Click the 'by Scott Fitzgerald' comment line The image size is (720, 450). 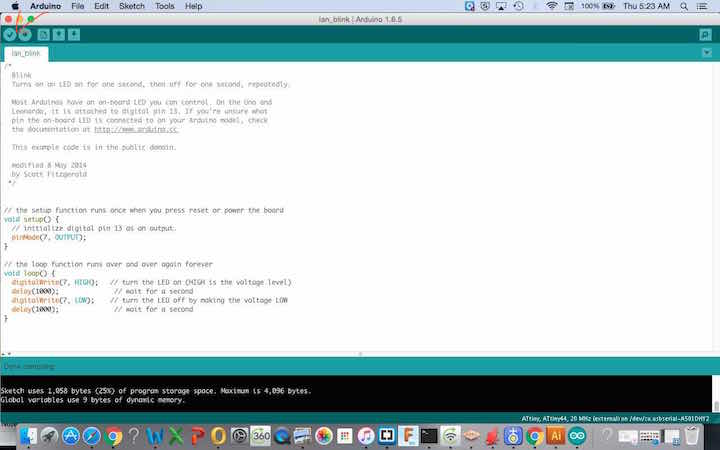point(49,174)
